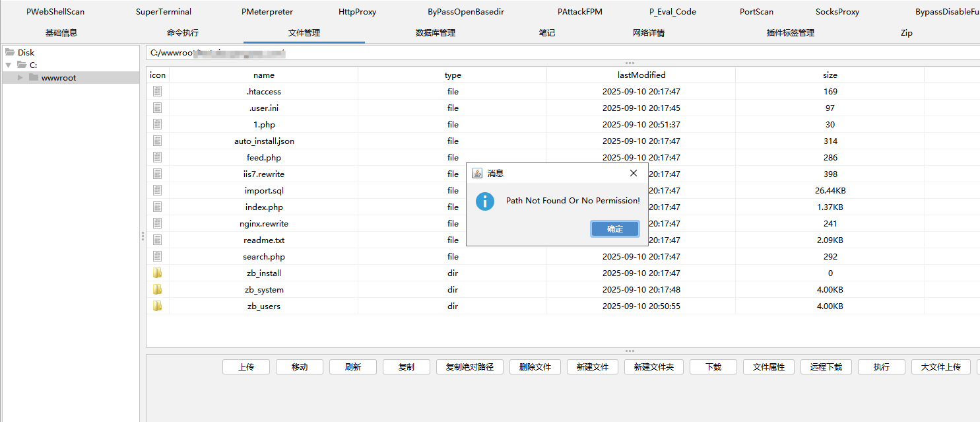
Task: Open the SuperTerminal tab
Action: pyautogui.click(x=163, y=11)
